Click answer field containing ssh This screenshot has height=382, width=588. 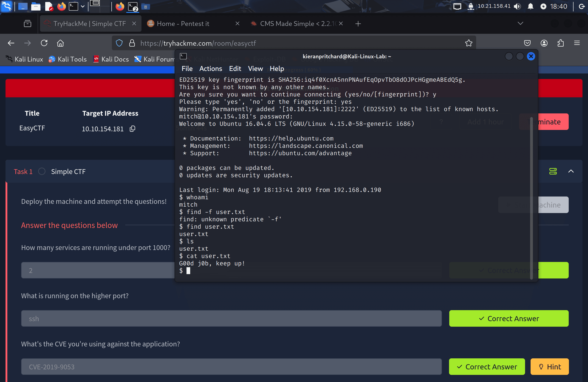(231, 318)
